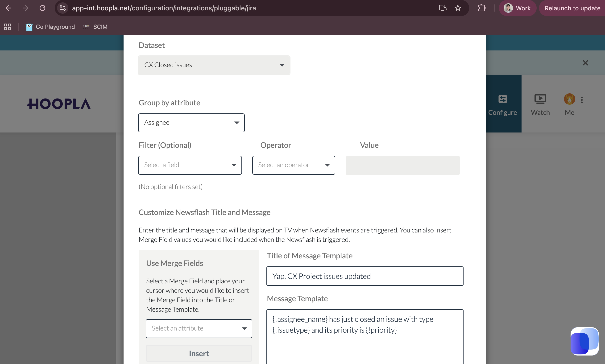Open the Select an attribute merge field dropdown
Image resolution: width=605 pixels, height=364 pixels.
199,328
